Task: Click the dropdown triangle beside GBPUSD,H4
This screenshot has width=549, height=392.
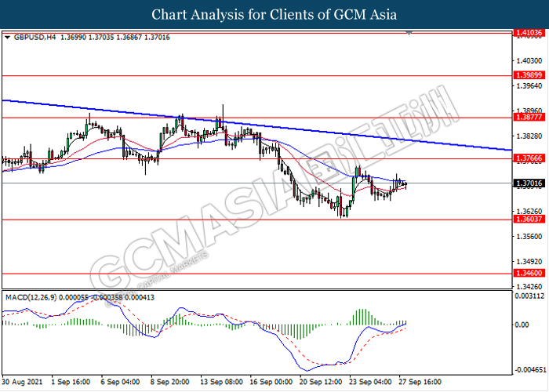Action: [8, 38]
